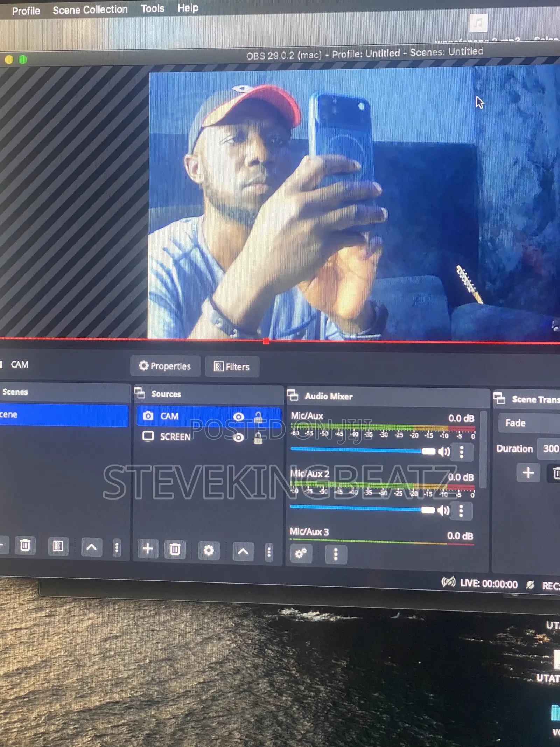This screenshot has width=560, height=747.
Task: Click the green window zoom button
Action: [23, 60]
